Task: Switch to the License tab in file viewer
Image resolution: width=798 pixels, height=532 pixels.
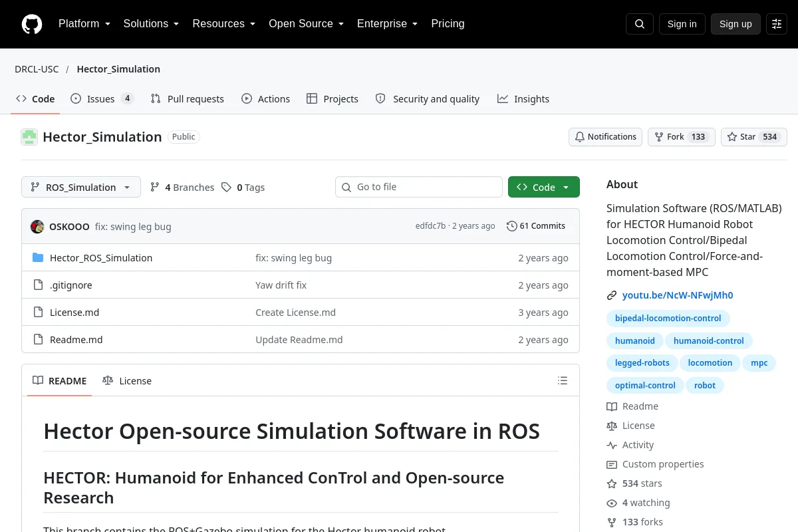Action: pos(127,381)
